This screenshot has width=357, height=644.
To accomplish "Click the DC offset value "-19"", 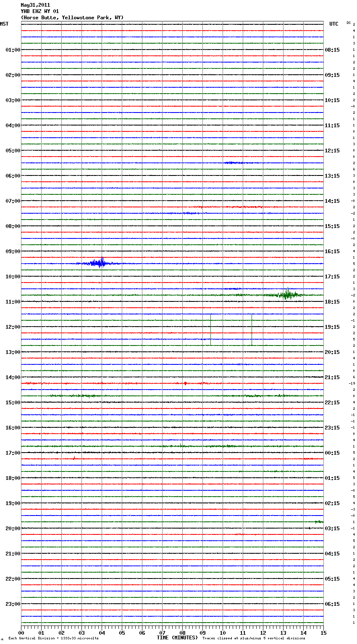I will coord(352,383).
